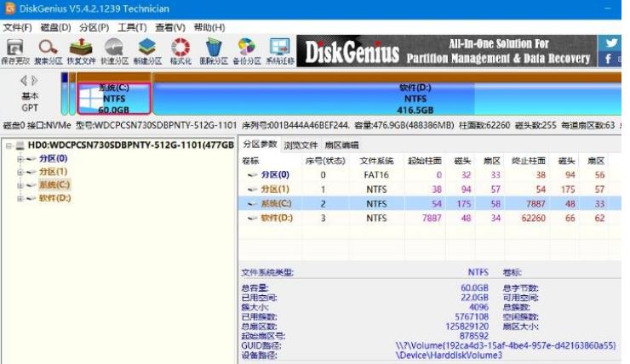Select 分区(1) in the disk tree
Screen dimensions: 630x364
point(53,172)
